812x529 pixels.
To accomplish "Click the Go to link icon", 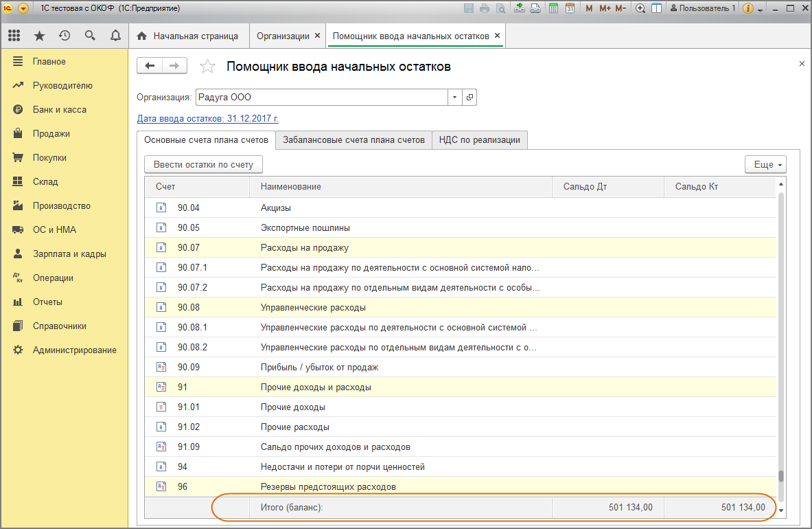I will tap(535, 8).
